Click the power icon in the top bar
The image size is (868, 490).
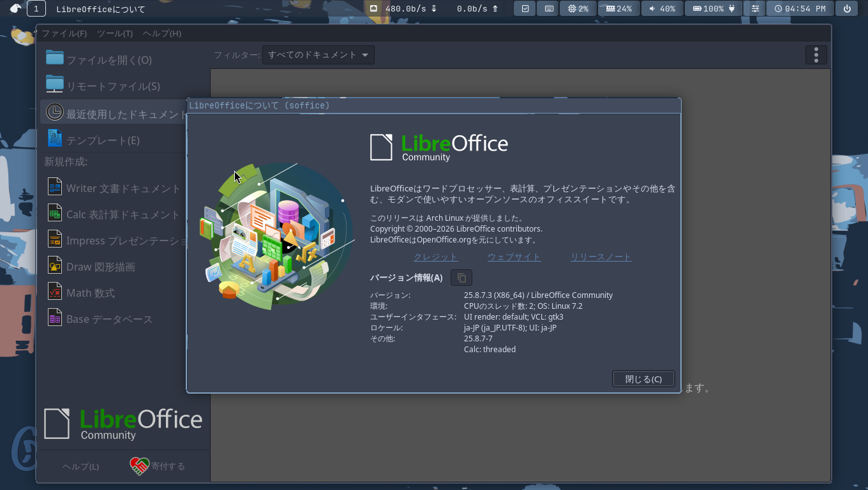pyautogui.click(x=847, y=9)
